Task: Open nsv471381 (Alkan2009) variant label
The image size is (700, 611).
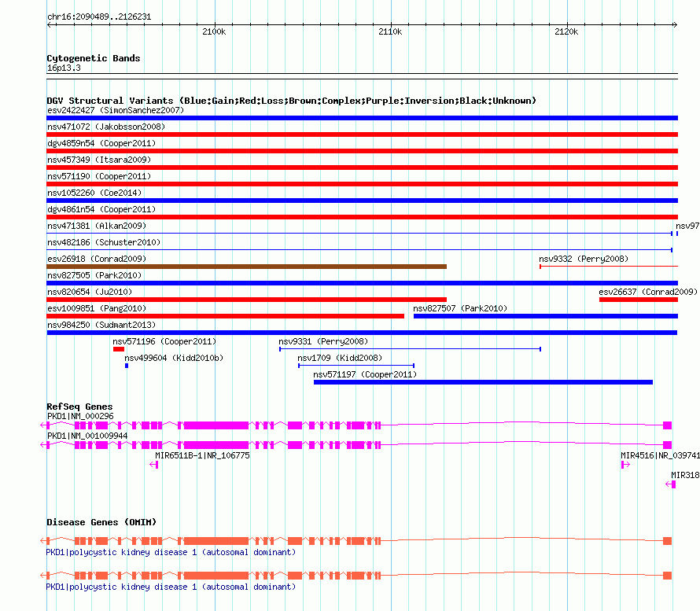Action: click(97, 226)
